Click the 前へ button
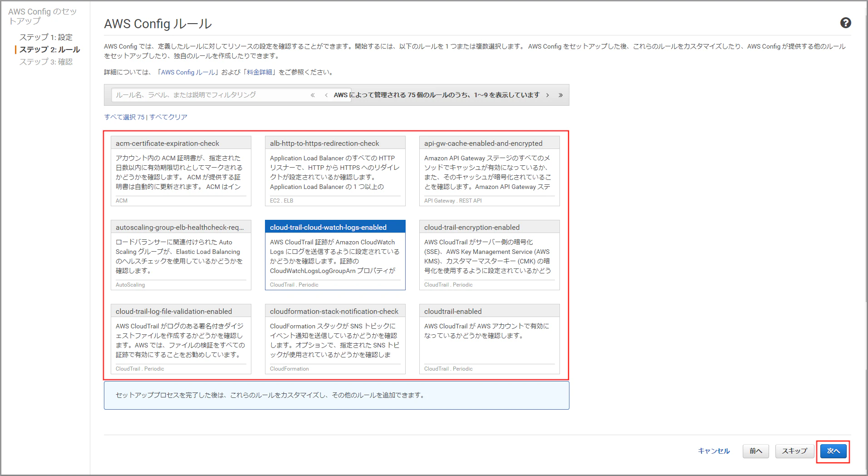Viewport: 868px width, 476px height. tap(756, 451)
